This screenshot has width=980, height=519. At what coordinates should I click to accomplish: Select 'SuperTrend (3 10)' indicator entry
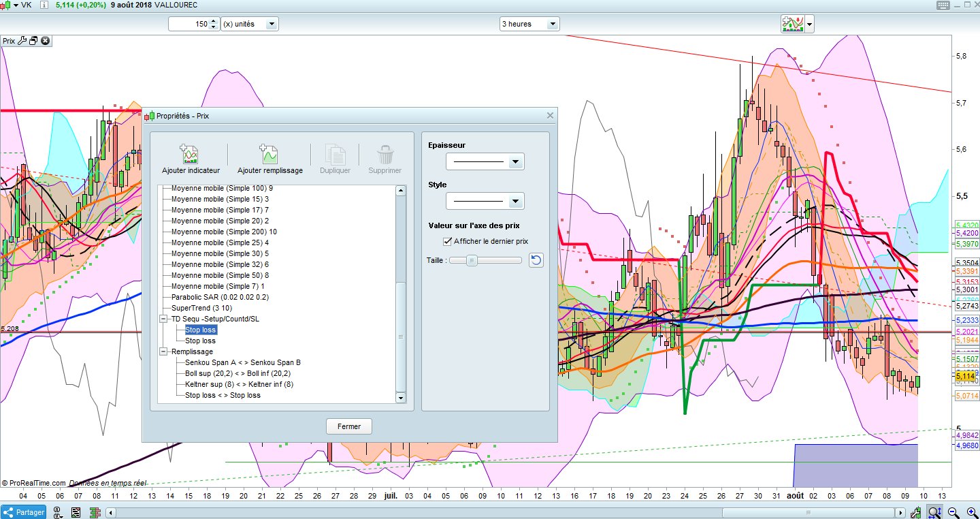click(x=201, y=308)
